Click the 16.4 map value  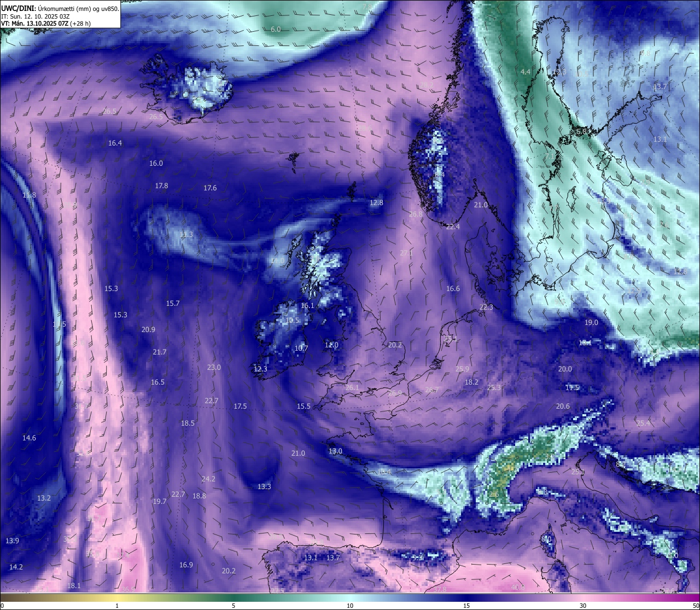pyautogui.click(x=115, y=143)
